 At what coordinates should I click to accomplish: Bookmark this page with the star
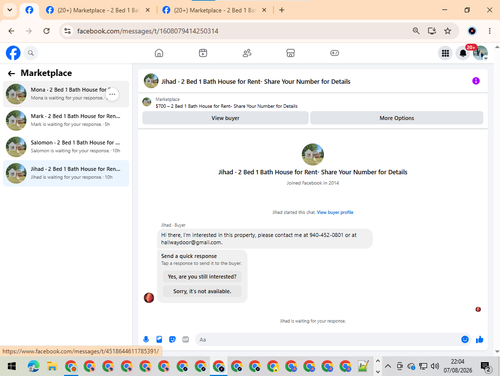point(448,31)
